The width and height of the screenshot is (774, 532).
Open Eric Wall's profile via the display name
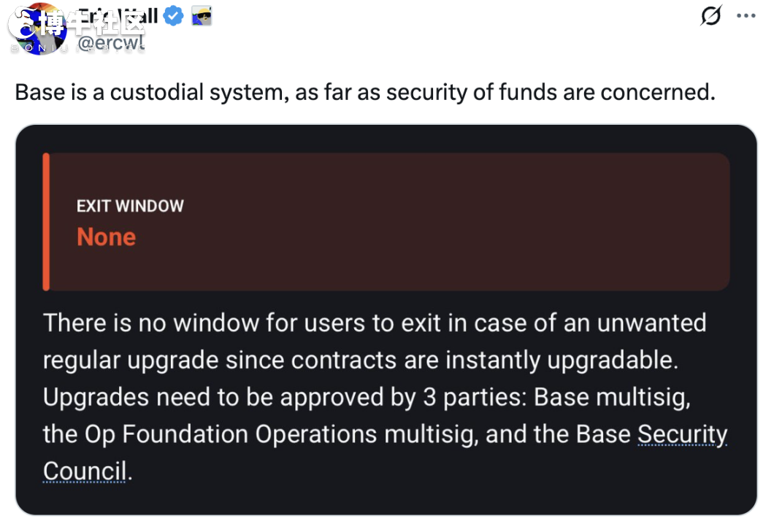118,16
